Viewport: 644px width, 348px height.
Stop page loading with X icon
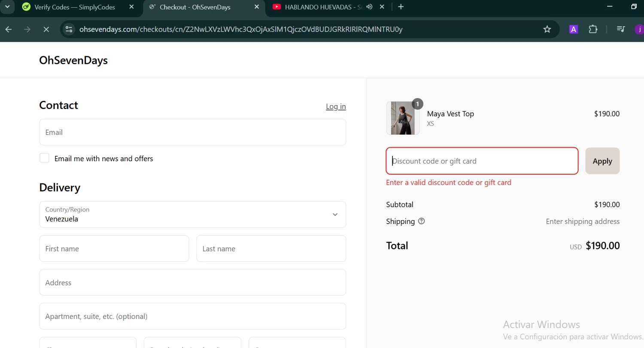click(x=46, y=29)
